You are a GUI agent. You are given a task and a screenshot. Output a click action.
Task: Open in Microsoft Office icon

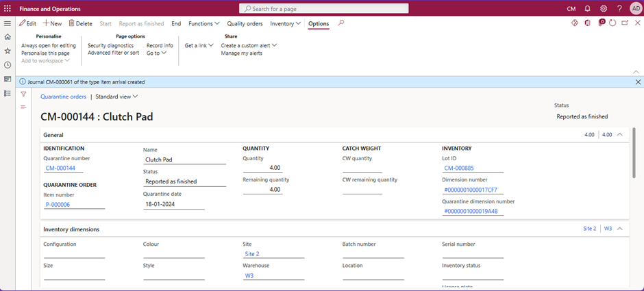(588, 23)
